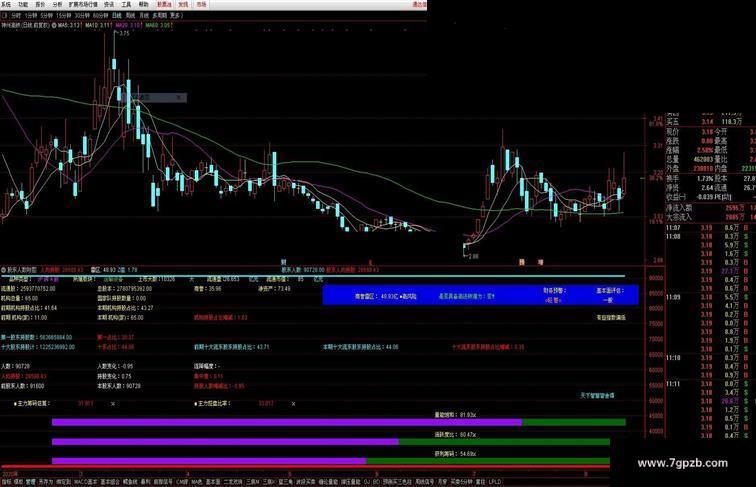Image resolution: width=756 pixels, height=487 pixels.
Task: Close the tooltip popup on the chart
Action: click(x=179, y=97)
